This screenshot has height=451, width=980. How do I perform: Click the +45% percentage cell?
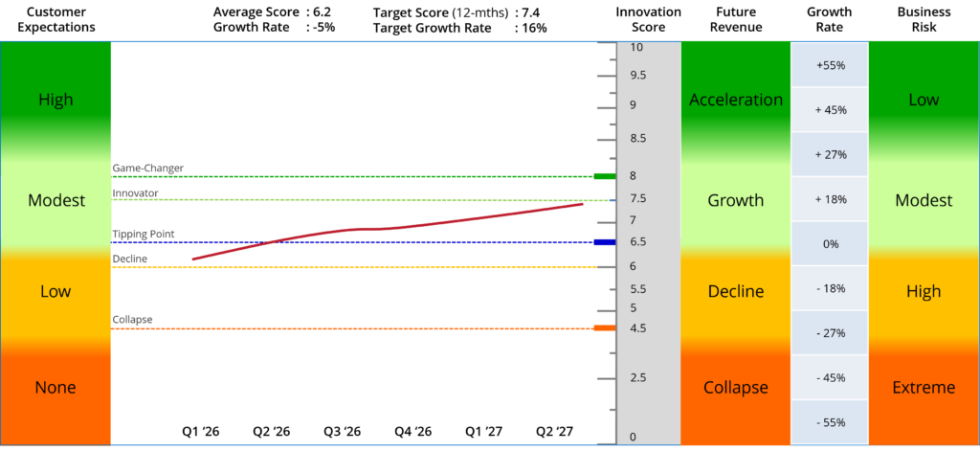point(830,110)
